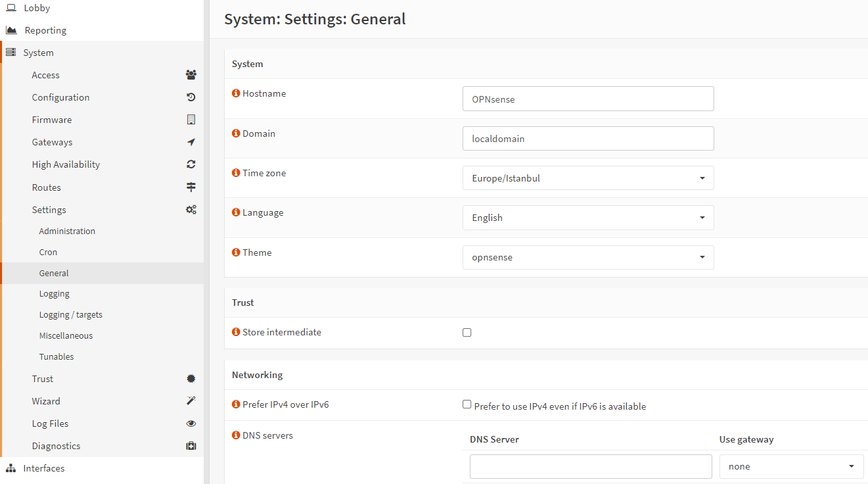Image resolution: width=868 pixels, height=484 pixels.
Task: Open the Reporting section
Action: pyautogui.click(x=45, y=30)
